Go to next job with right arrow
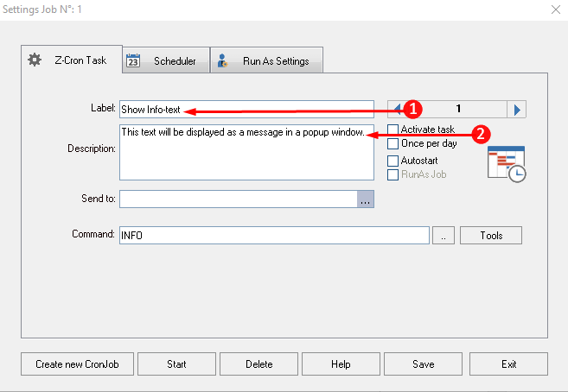Screen dimensions: 568x392 pyautogui.click(x=517, y=109)
